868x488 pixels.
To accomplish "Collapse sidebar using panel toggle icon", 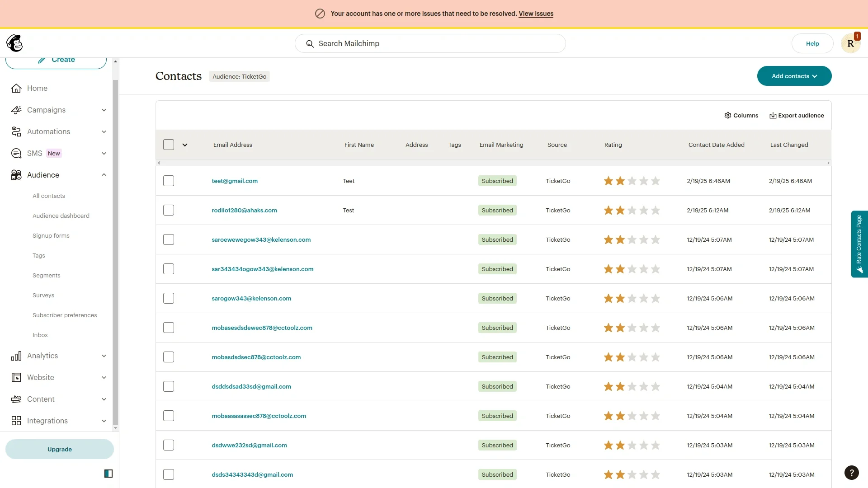I will point(108,474).
